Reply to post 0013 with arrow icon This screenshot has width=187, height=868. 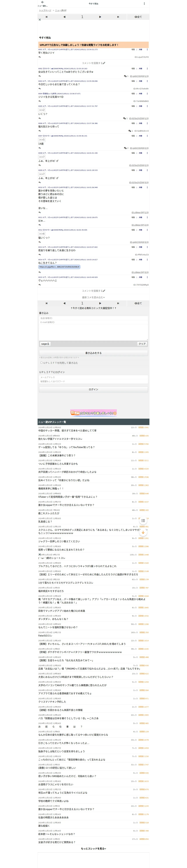pos(39,255)
